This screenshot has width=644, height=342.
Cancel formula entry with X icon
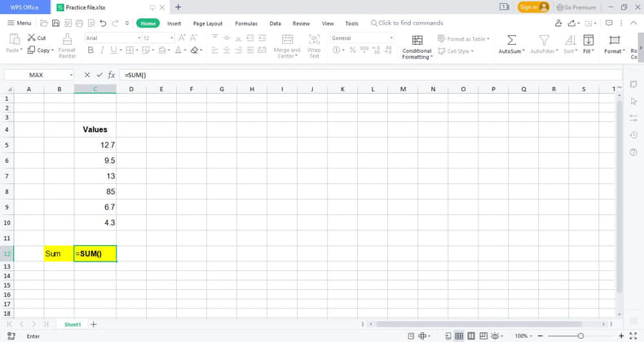87,75
